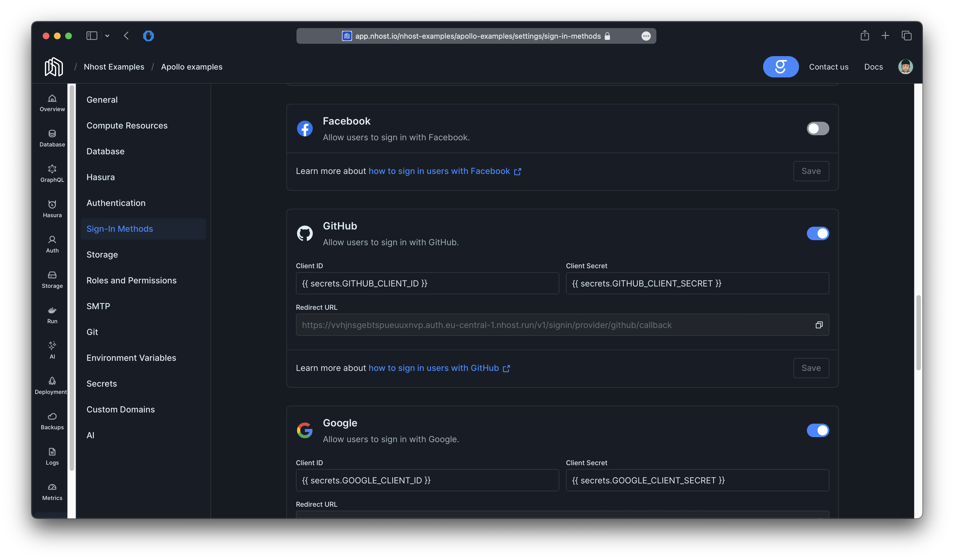The width and height of the screenshot is (954, 560).
Task: Open the AI icon in left rail
Action: pyautogui.click(x=52, y=350)
